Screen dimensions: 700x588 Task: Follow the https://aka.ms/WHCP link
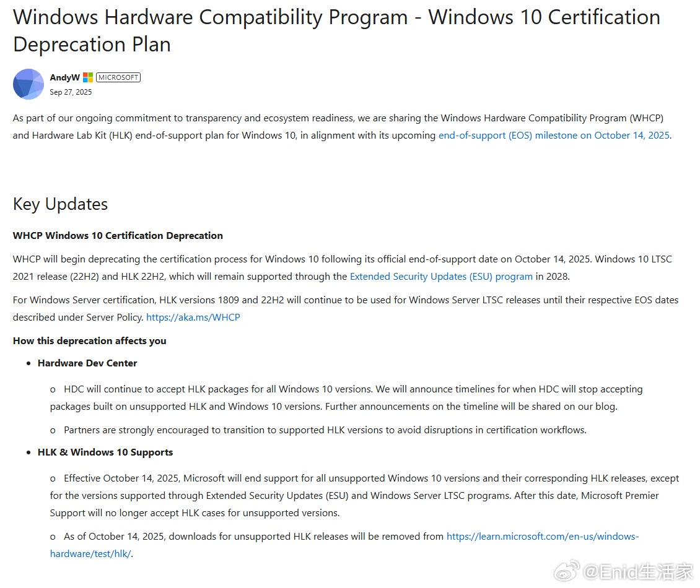(x=193, y=317)
